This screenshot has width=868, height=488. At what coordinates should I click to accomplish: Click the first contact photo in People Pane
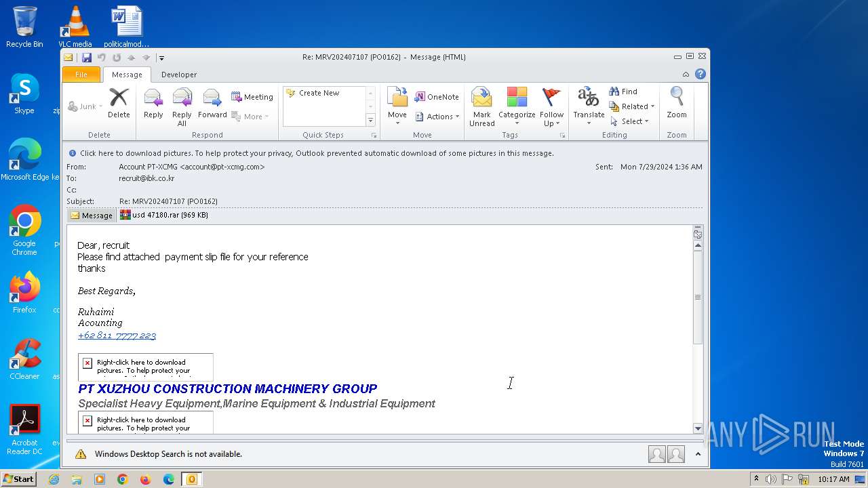pyautogui.click(x=656, y=454)
